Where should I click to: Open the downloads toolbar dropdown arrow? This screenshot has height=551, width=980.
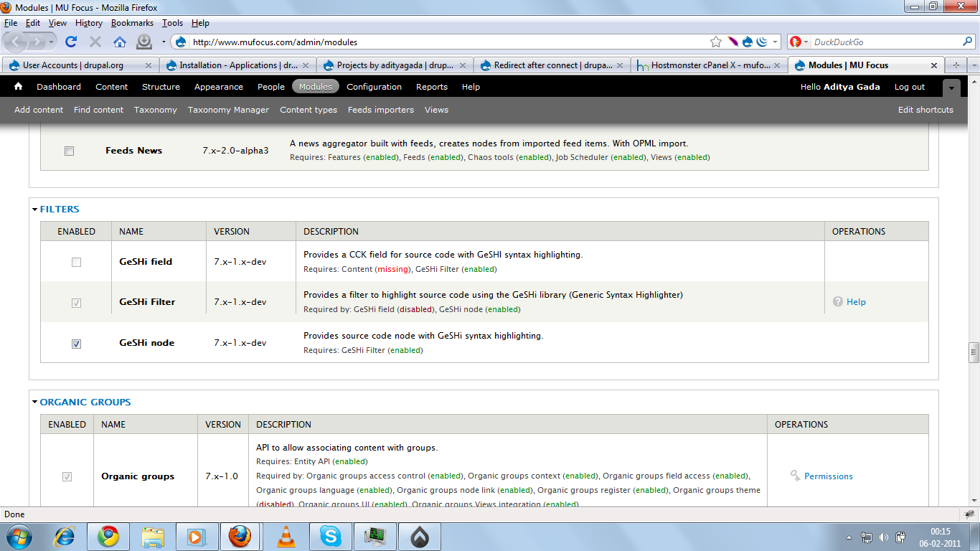164,42
